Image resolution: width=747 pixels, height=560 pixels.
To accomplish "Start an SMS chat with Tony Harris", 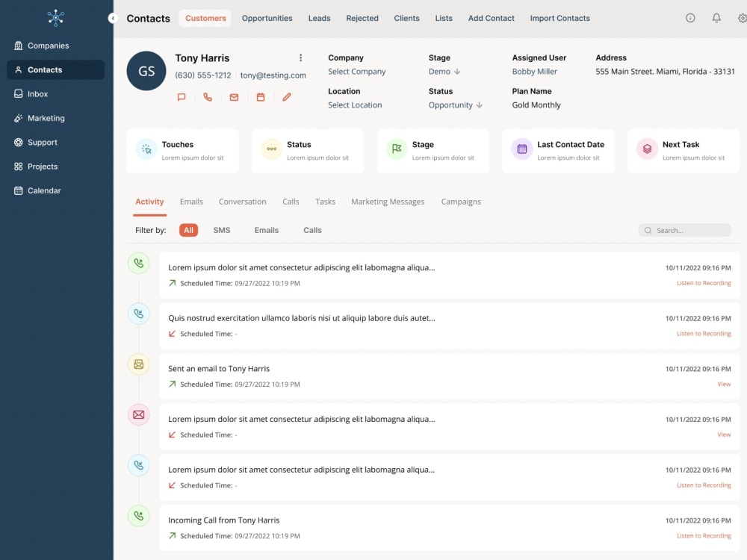I will point(181,97).
